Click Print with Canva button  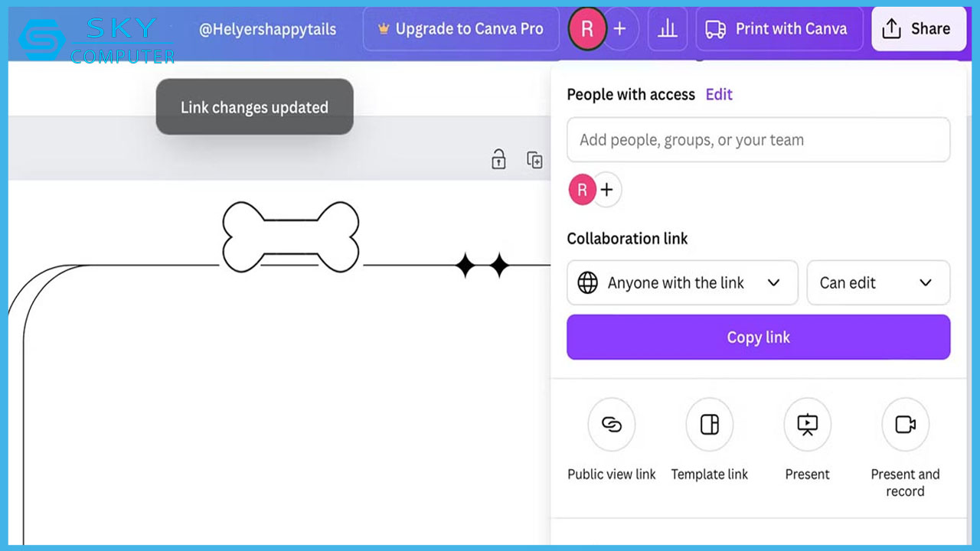pyautogui.click(x=779, y=29)
